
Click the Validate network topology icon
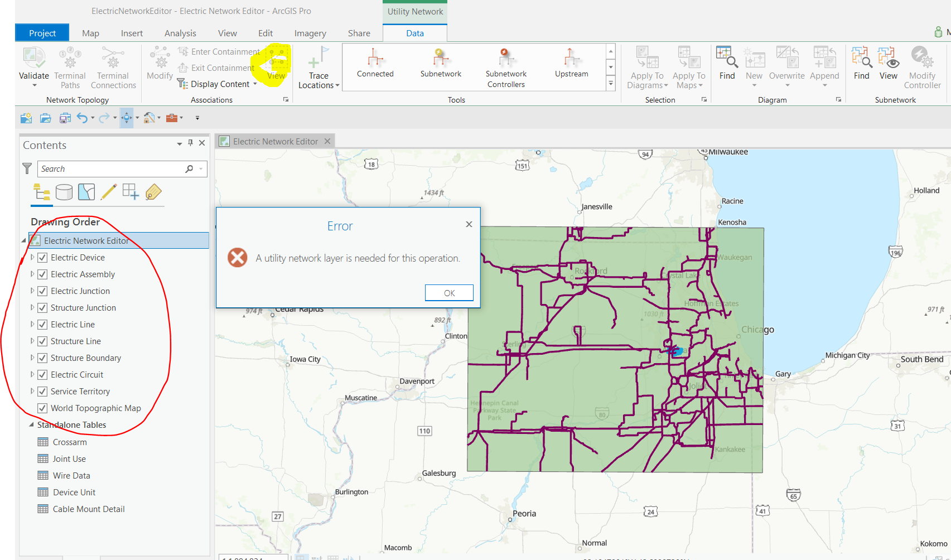(34, 58)
